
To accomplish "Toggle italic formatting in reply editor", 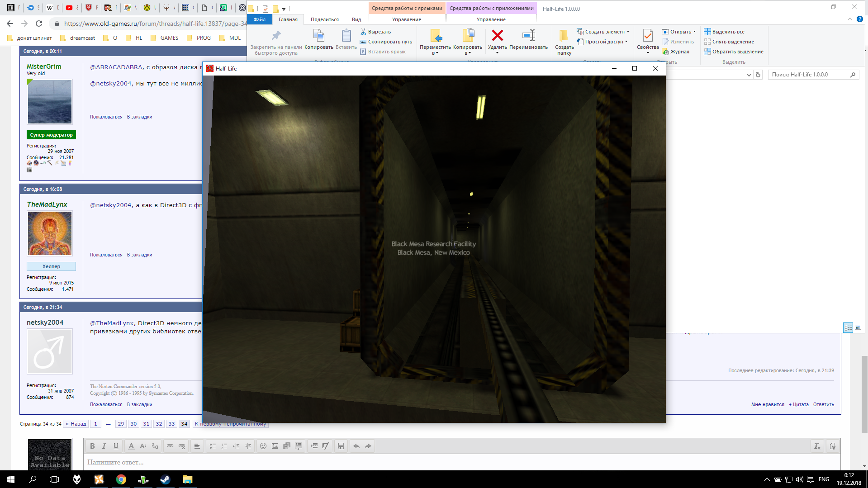I will pyautogui.click(x=104, y=446).
